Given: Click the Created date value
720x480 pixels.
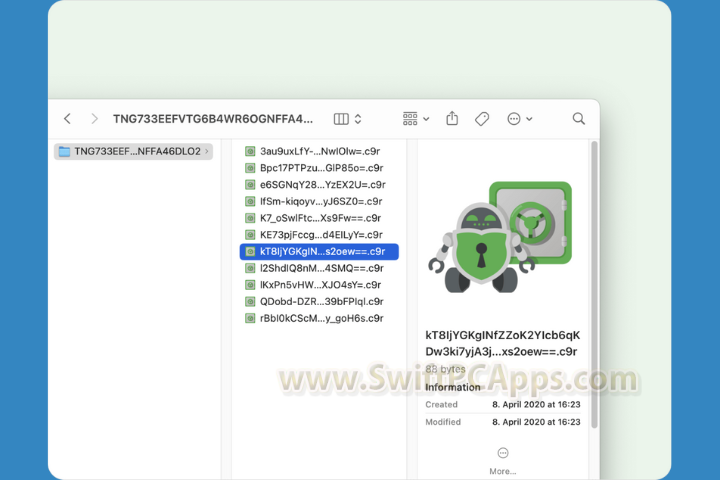Looking at the screenshot, I should 536,405.
